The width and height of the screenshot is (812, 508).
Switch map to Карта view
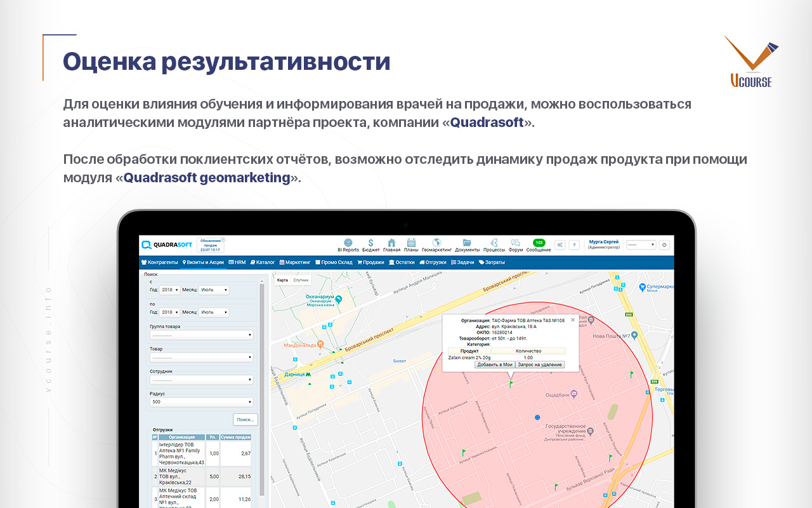point(283,280)
